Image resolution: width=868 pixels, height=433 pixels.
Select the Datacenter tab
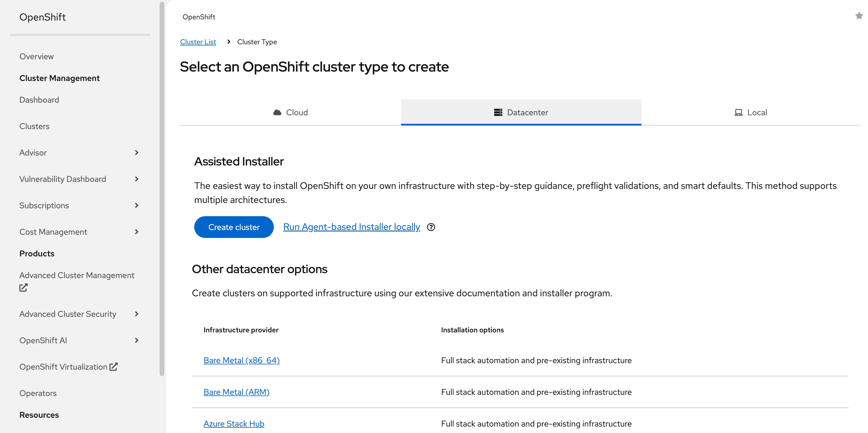521,112
